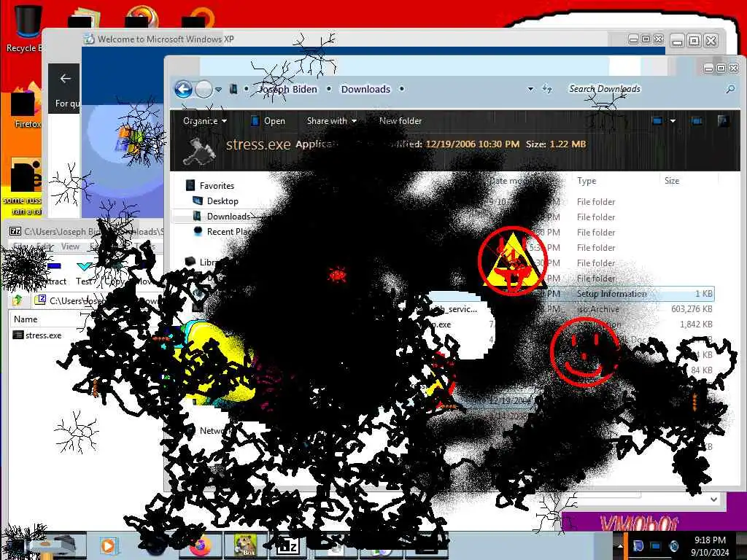Click the first tray icon beside the arrow
Viewport: 747px width, 560px height.
638,545
